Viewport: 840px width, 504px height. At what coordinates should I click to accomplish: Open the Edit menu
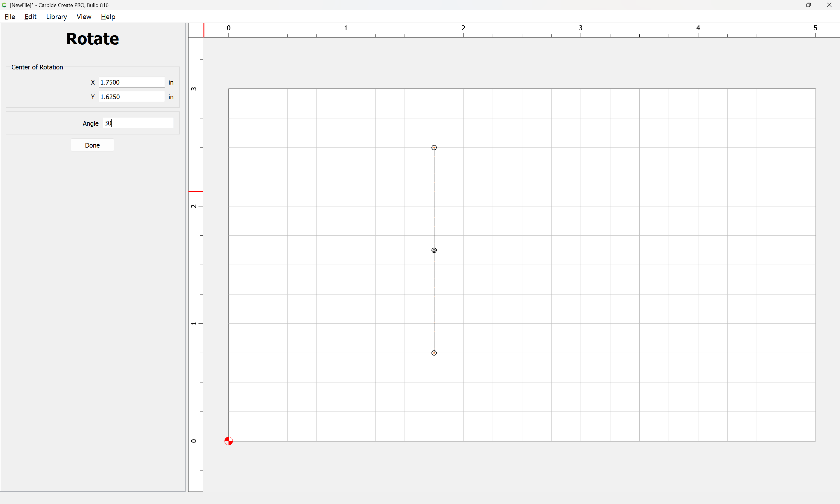[30, 17]
